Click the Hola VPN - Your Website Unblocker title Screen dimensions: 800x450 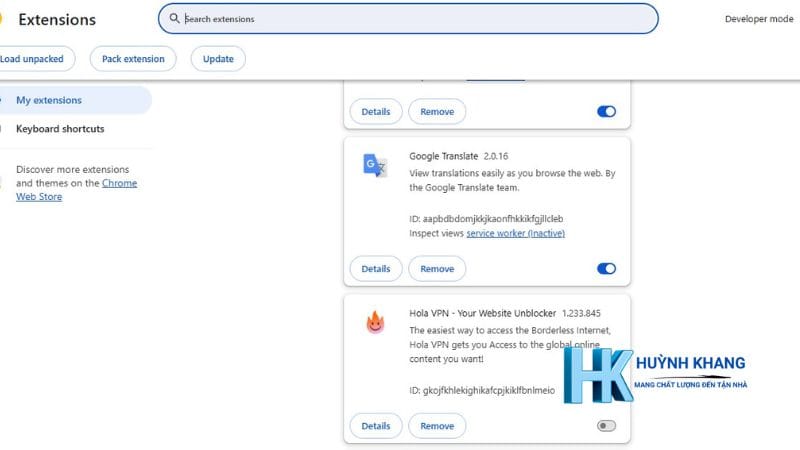tap(483, 313)
